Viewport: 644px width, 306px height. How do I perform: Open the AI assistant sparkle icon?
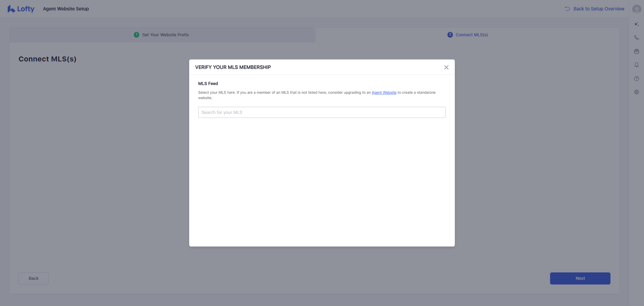pos(636,24)
